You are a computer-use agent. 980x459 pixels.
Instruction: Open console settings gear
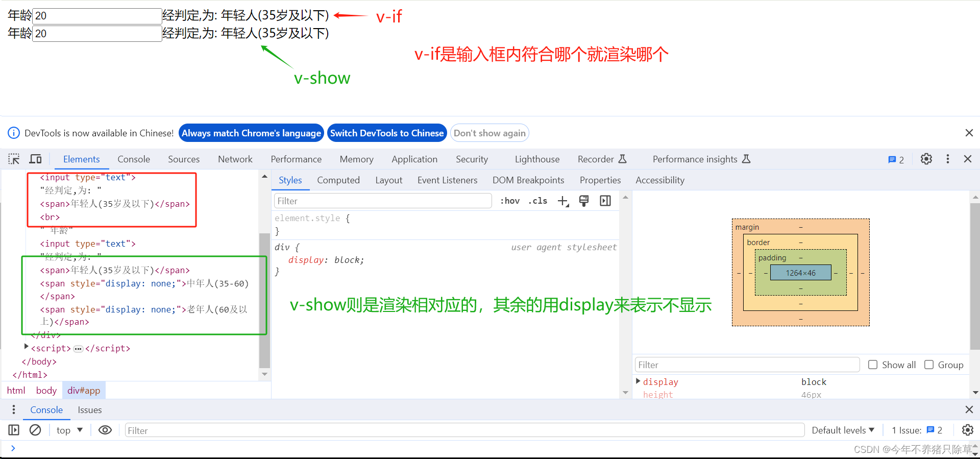point(967,430)
